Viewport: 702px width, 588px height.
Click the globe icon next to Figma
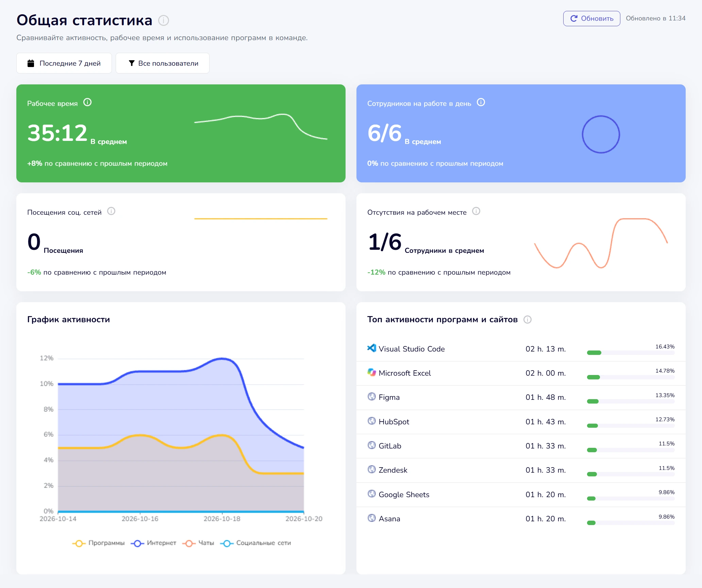click(x=372, y=396)
